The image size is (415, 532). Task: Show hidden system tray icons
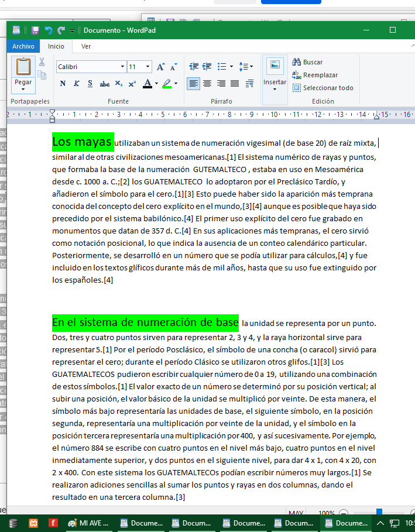[380, 523]
